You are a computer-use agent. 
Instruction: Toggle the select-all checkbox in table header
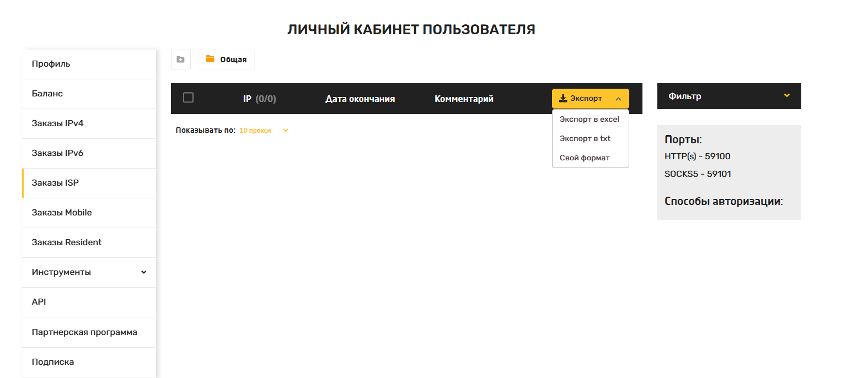click(188, 98)
